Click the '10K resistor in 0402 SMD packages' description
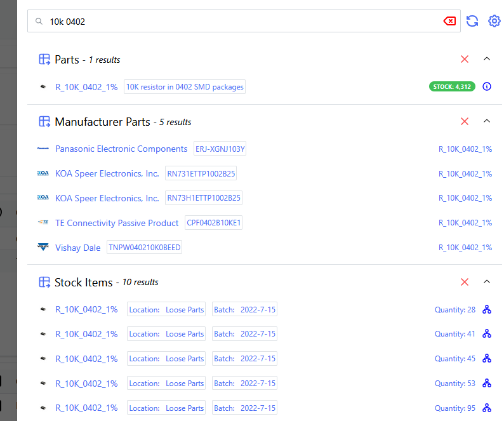The width and height of the screenshot is (504, 421). point(185,87)
